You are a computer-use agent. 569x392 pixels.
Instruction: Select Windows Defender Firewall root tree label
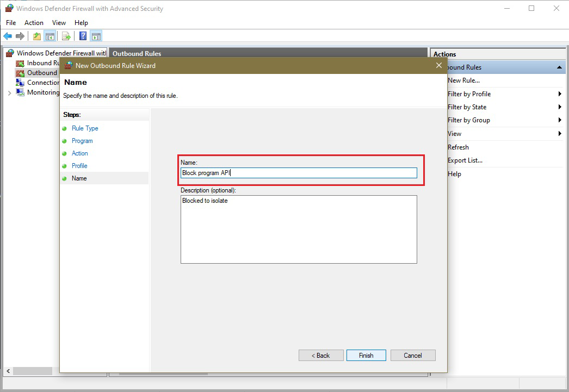click(x=61, y=53)
